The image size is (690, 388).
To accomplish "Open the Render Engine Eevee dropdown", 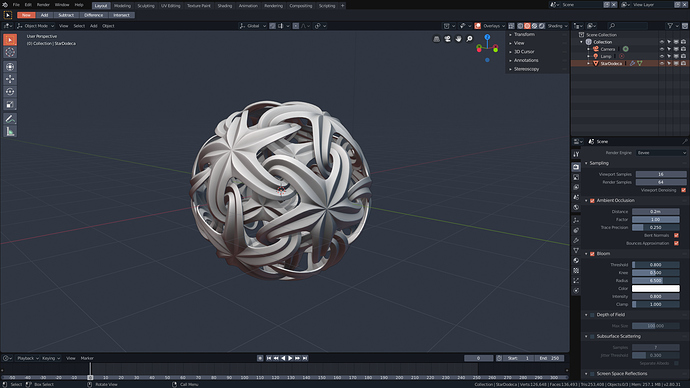I will click(661, 153).
